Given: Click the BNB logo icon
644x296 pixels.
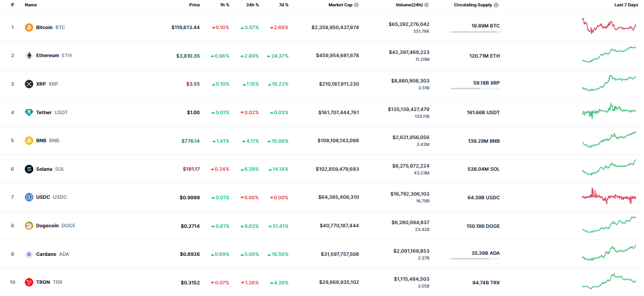Looking at the screenshot, I should (29, 141).
